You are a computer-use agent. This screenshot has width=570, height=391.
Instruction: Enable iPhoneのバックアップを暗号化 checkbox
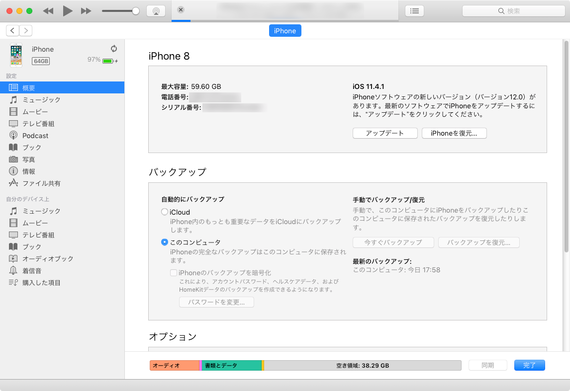pyautogui.click(x=174, y=273)
